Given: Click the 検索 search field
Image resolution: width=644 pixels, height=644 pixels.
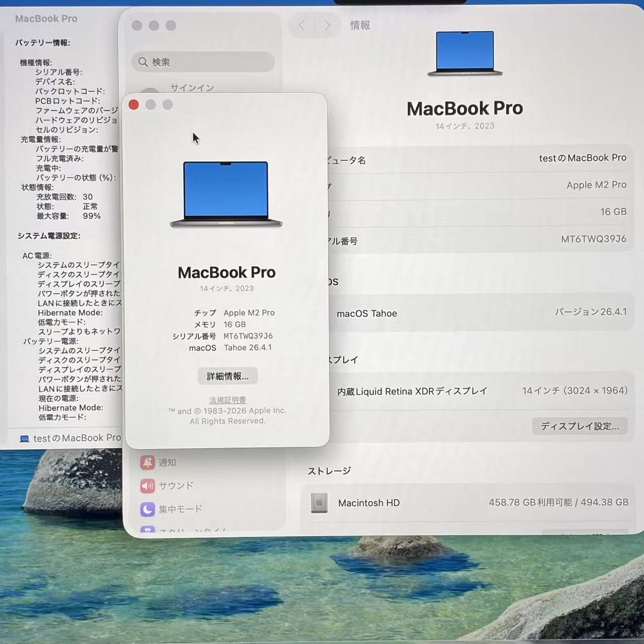Looking at the screenshot, I should [202, 62].
